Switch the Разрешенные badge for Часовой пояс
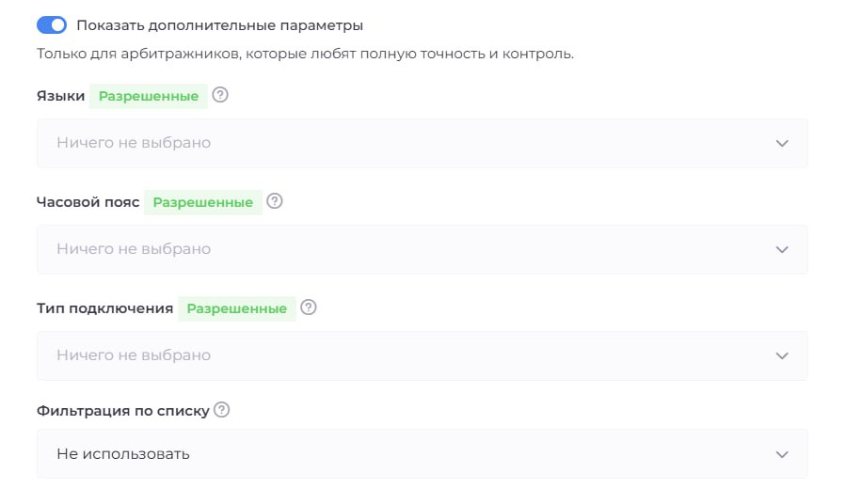Image resolution: width=845 pixels, height=504 pixels. pyautogui.click(x=203, y=202)
